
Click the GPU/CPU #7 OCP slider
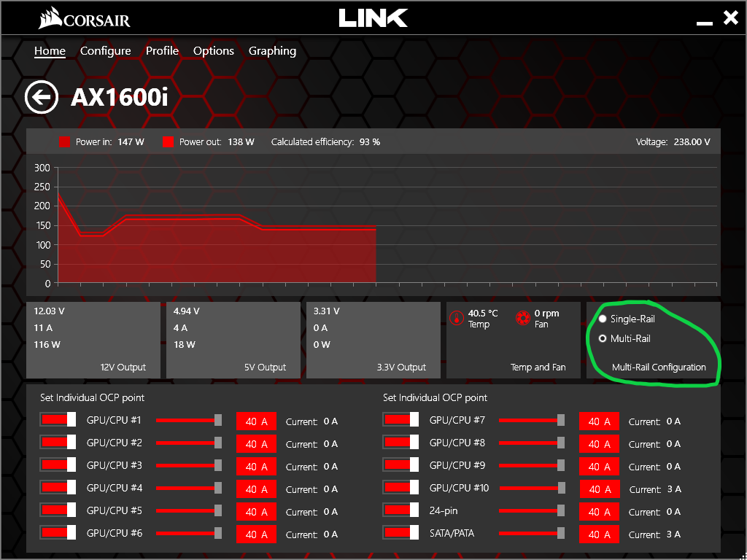tap(532, 420)
